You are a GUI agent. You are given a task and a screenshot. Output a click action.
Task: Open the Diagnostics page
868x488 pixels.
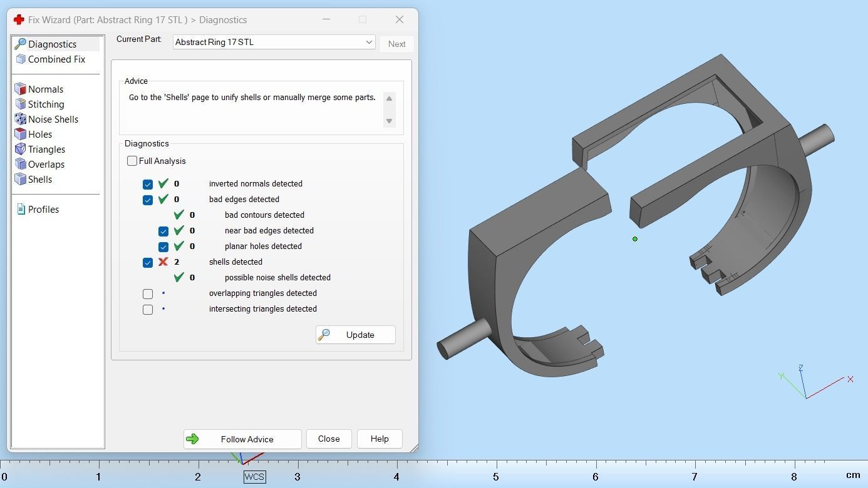(x=56, y=44)
